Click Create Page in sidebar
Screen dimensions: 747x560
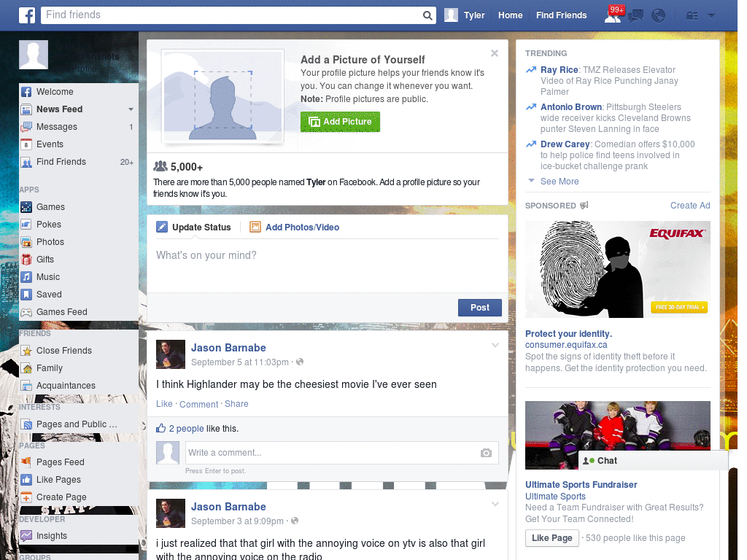pos(79,497)
